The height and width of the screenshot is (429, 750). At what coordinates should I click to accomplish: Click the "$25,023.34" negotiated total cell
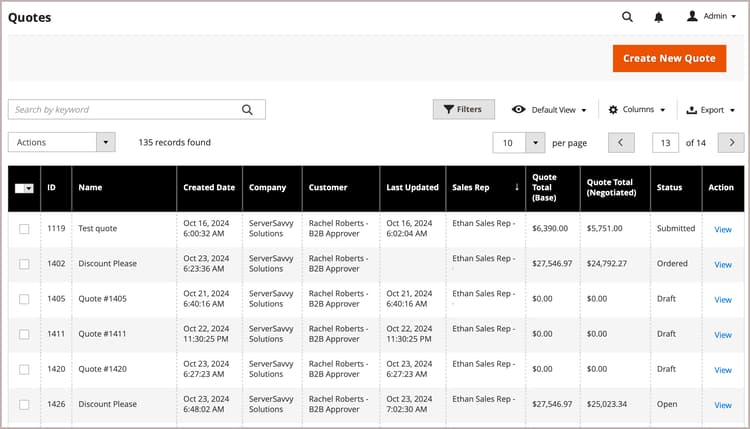607,404
